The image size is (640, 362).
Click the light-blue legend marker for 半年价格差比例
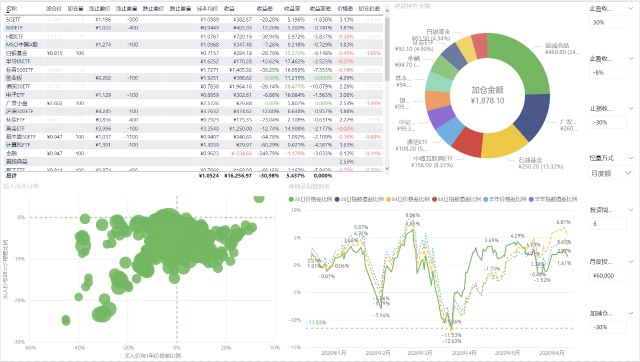click(x=485, y=200)
